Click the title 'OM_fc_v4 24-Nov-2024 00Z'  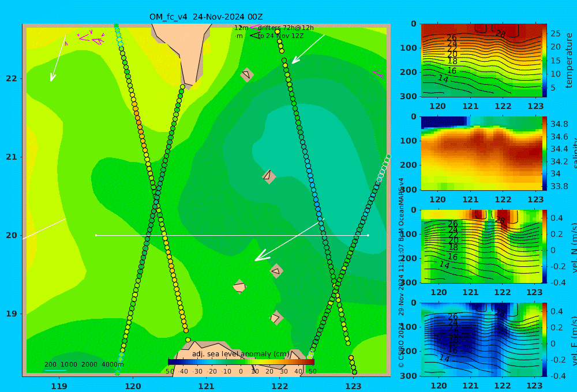click(x=206, y=17)
